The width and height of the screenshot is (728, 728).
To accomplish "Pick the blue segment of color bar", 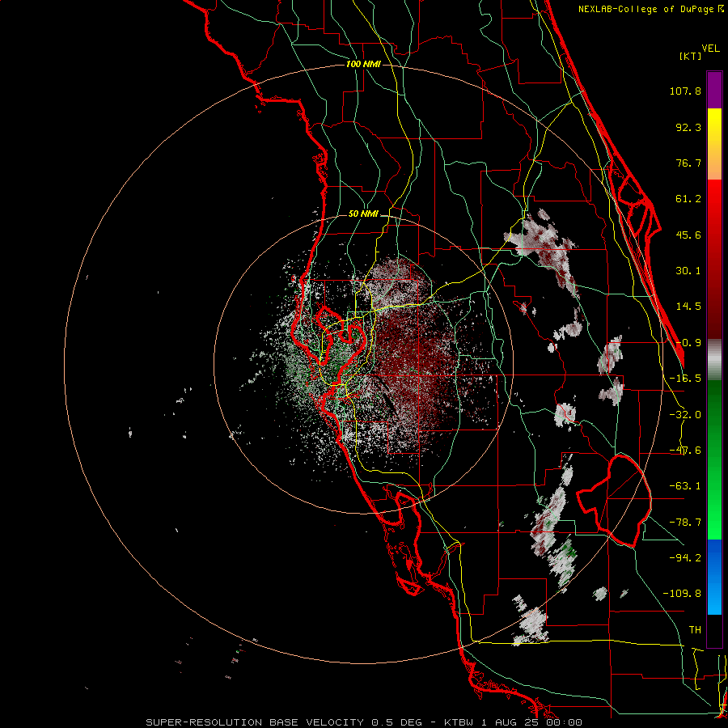I will 714,577.
